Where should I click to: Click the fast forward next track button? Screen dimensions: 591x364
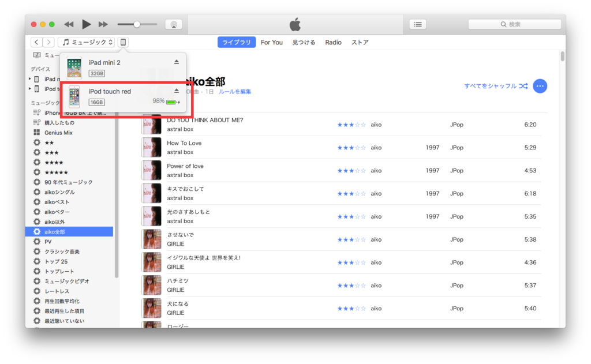(x=103, y=24)
